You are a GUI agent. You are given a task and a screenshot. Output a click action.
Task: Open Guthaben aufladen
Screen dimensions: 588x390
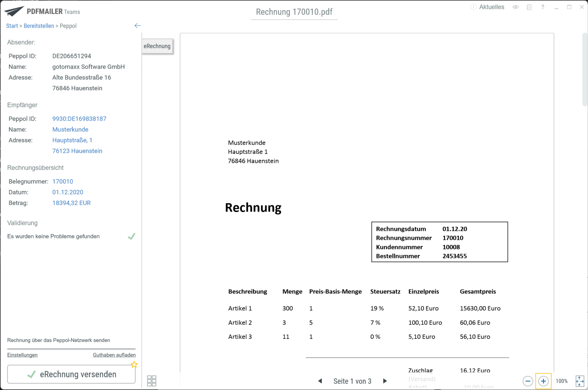click(x=114, y=355)
